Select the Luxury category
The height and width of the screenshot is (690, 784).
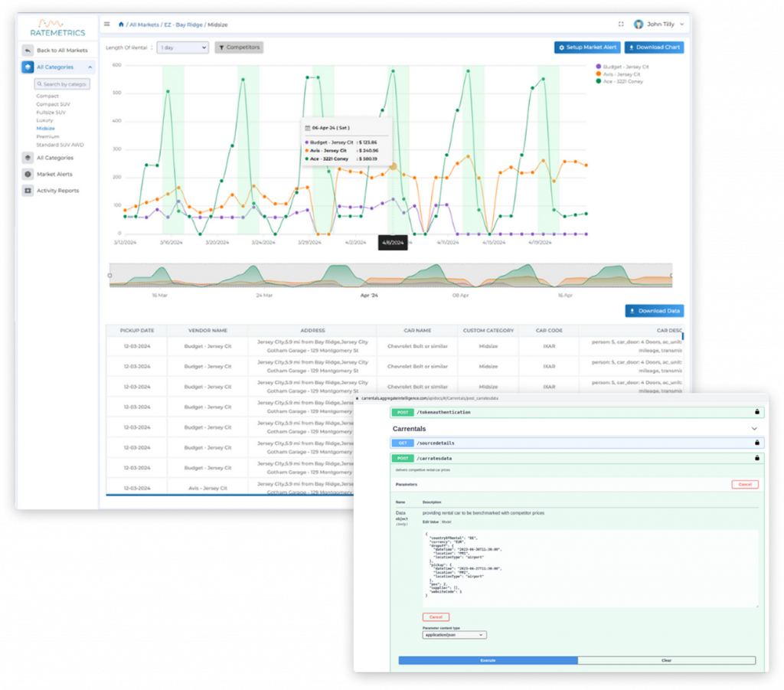pyautogui.click(x=44, y=120)
